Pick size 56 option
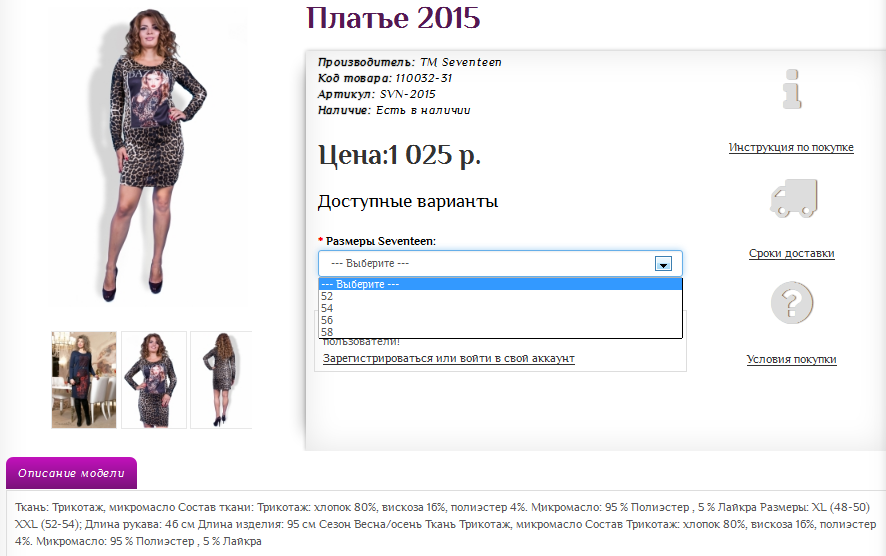This screenshot has width=886, height=556. tap(500, 320)
